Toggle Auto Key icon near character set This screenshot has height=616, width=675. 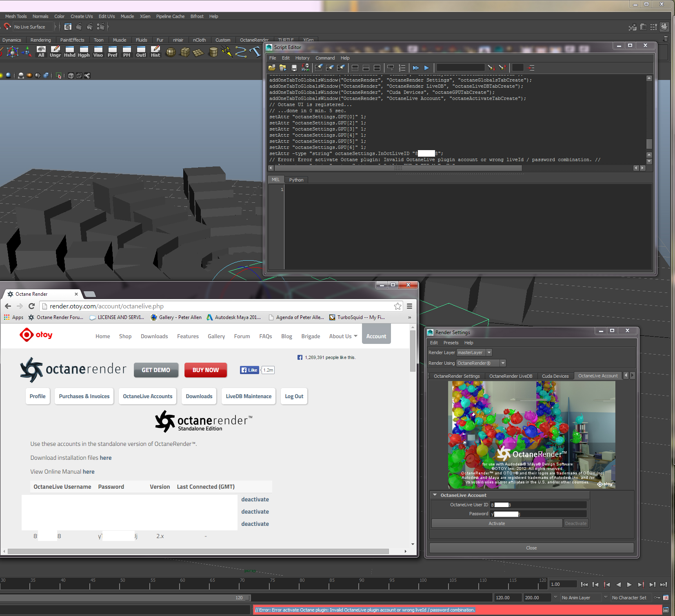tap(657, 598)
